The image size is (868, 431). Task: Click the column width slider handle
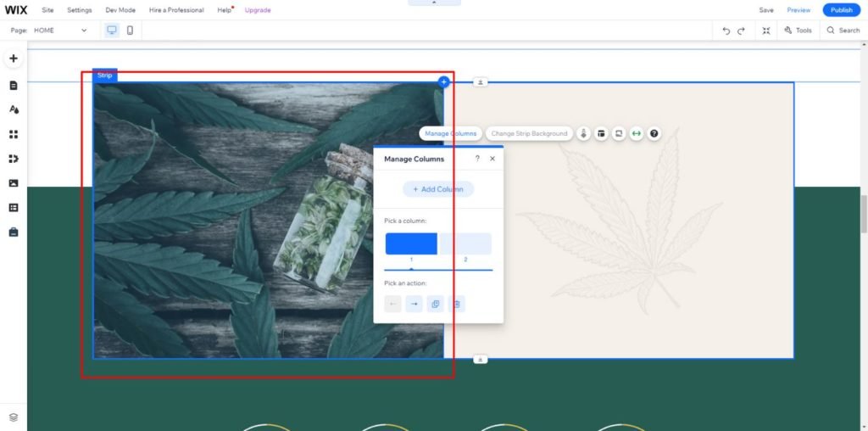tap(411, 269)
